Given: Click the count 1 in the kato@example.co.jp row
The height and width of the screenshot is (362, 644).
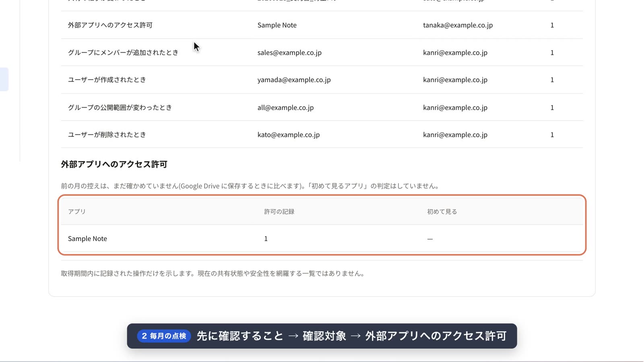Looking at the screenshot, I should 552,134.
